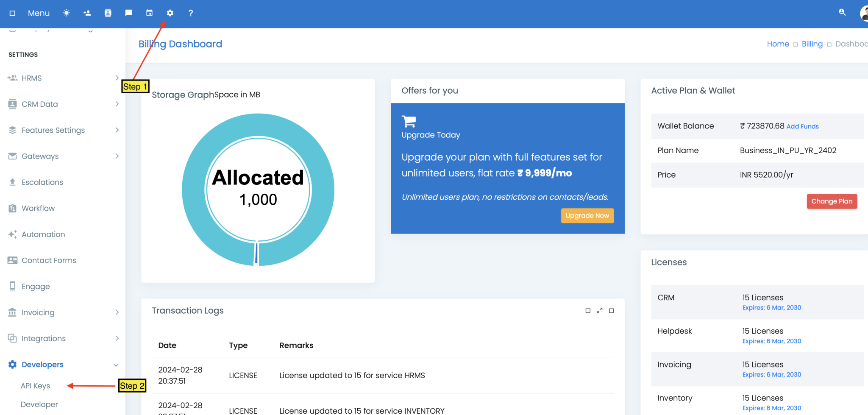Open Escalations from the sidebar
Screen dimensions: 868x415
coord(42,182)
